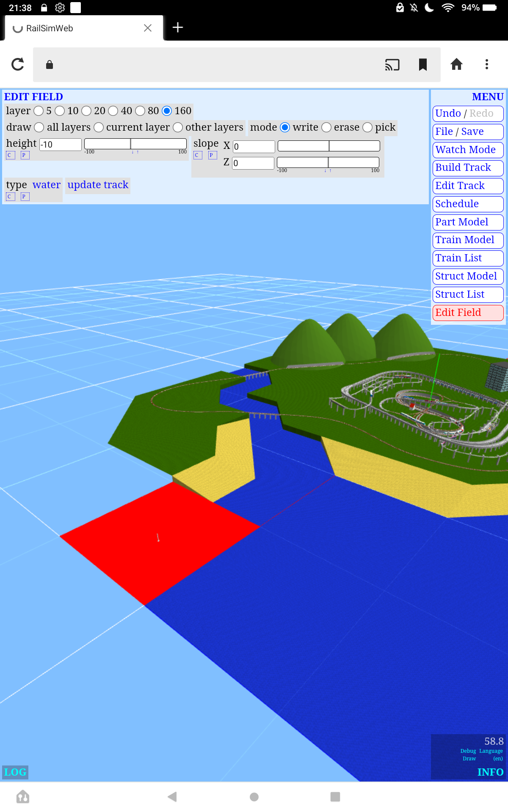Image resolution: width=508 pixels, height=812 pixels.
Task: Bookmark the page using the bookmark icon
Action: click(x=422, y=65)
